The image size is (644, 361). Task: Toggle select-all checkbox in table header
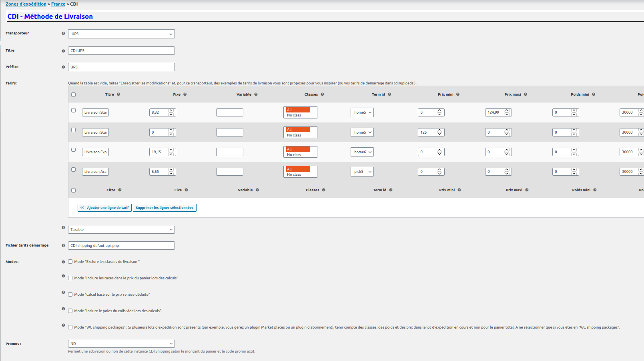click(x=73, y=95)
